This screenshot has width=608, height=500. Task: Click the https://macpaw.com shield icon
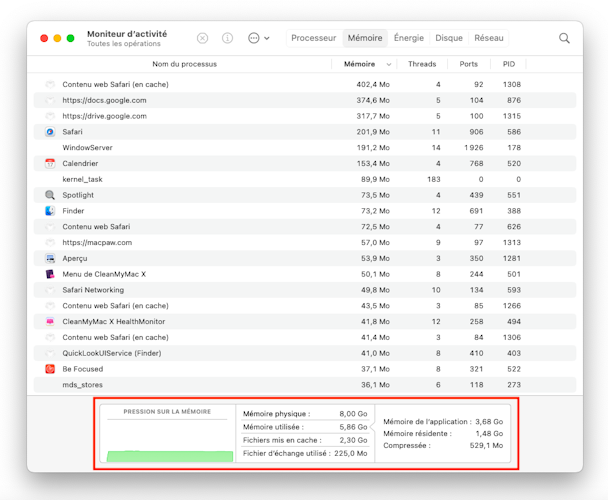coord(50,242)
